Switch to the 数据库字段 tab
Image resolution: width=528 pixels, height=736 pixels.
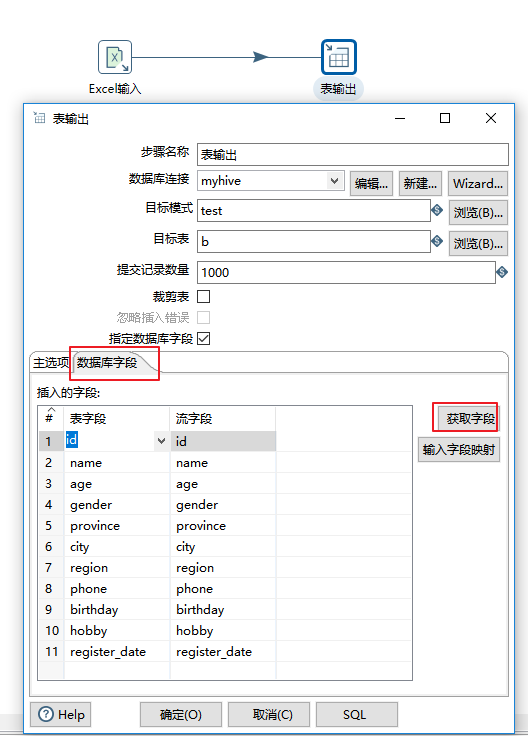click(x=107, y=362)
